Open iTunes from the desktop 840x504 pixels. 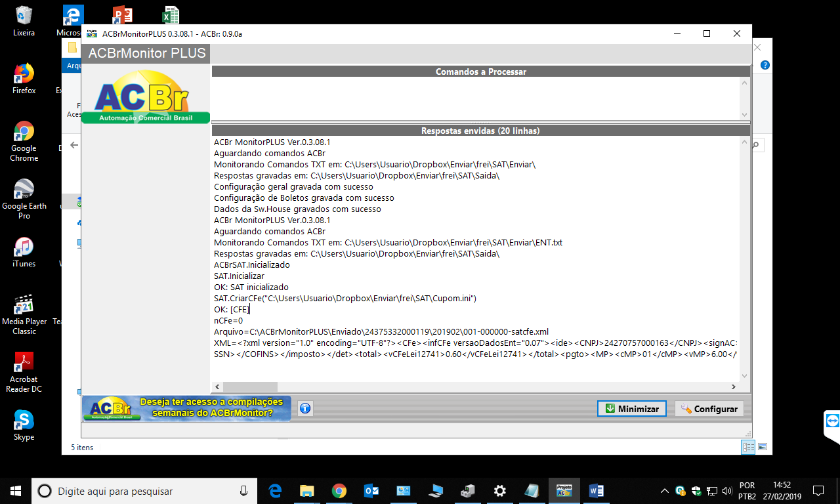click(x=24, y=252)
